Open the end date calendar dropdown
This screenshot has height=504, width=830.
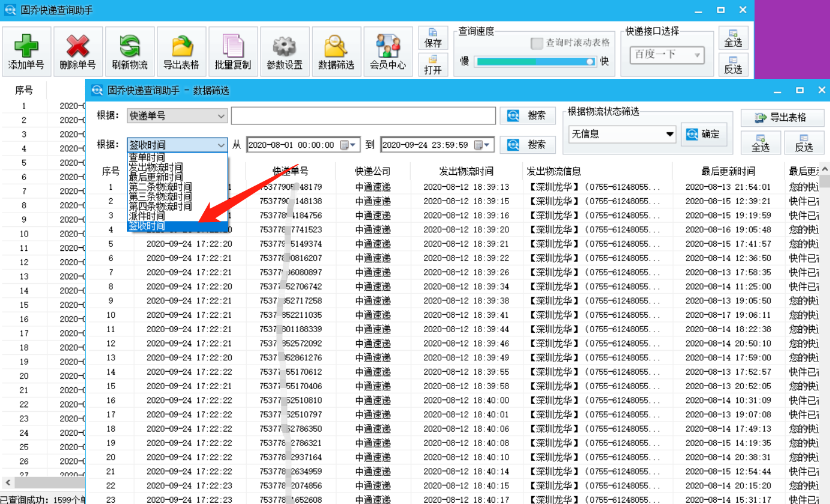click(483, 145)
